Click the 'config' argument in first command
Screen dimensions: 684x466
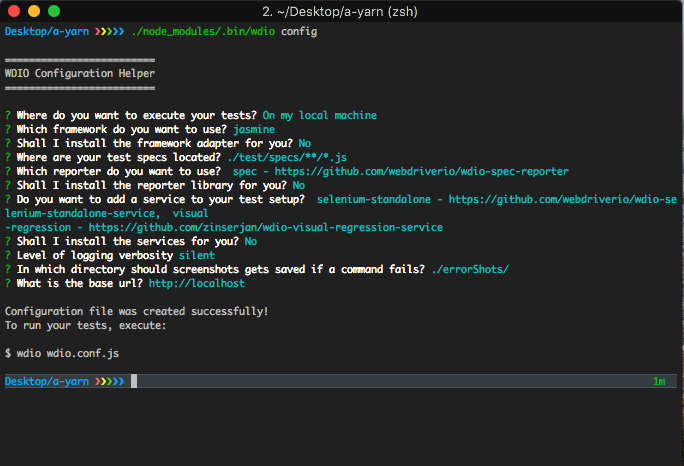click(x=299, y=32)
